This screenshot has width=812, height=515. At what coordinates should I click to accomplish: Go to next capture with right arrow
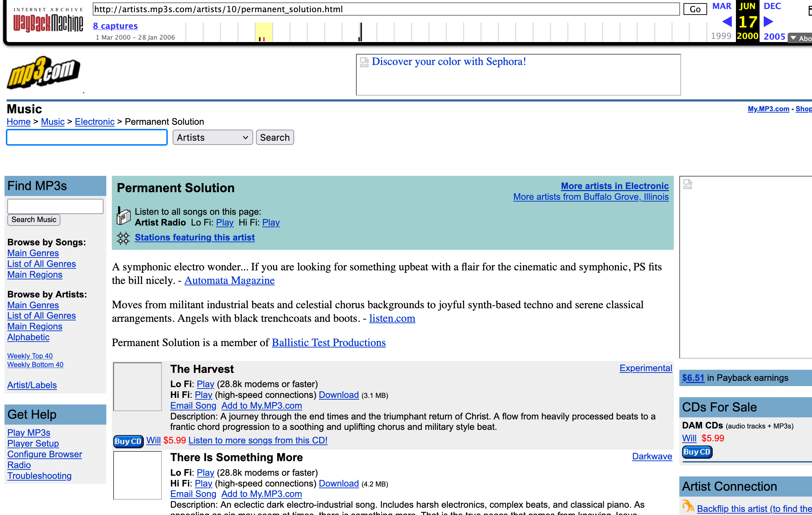click(x=768, y=22)
